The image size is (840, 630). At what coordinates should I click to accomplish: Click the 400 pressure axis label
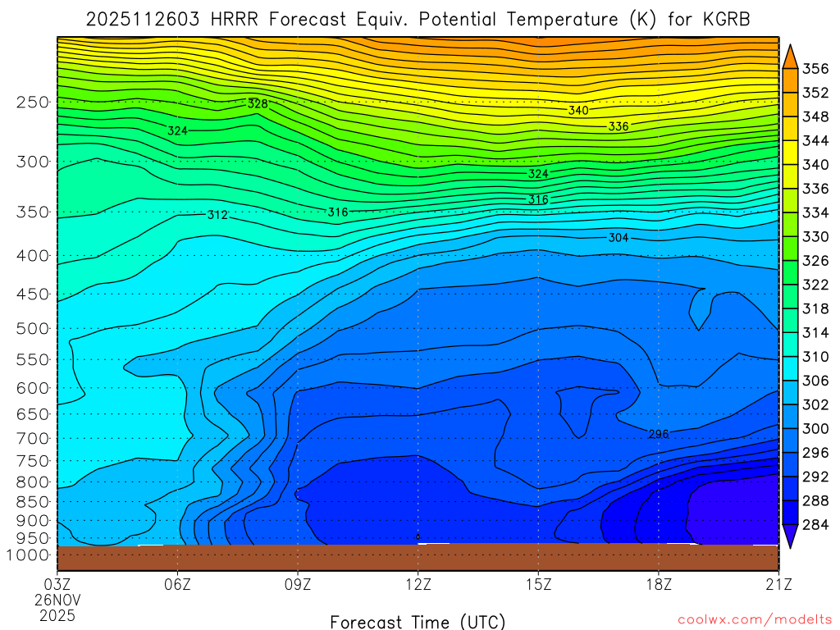[33, 256]
